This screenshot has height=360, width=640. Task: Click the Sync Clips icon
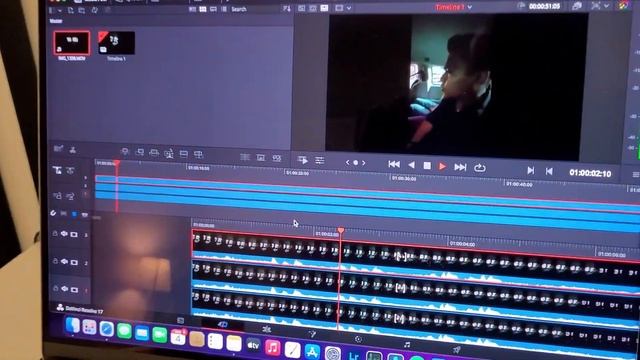click(95, 10)
